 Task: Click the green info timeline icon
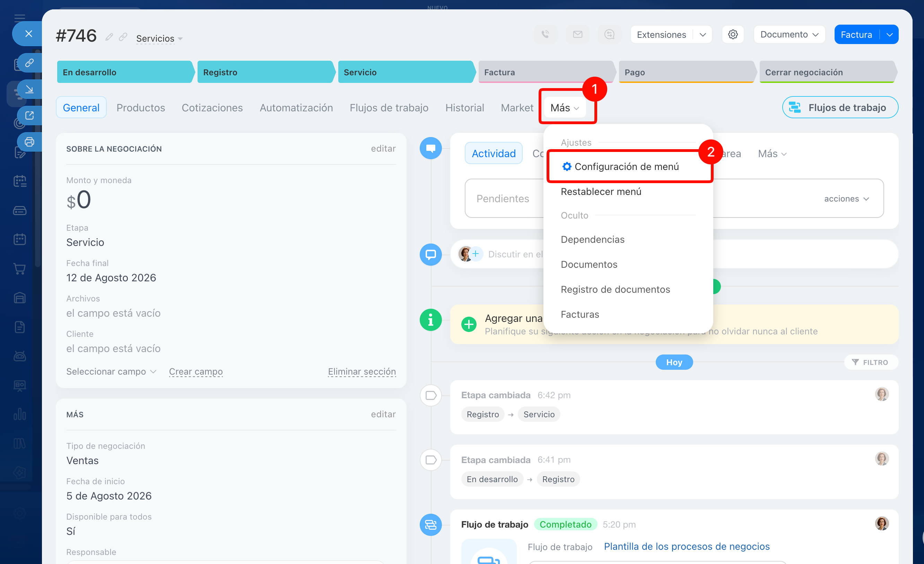click(430, 320)
